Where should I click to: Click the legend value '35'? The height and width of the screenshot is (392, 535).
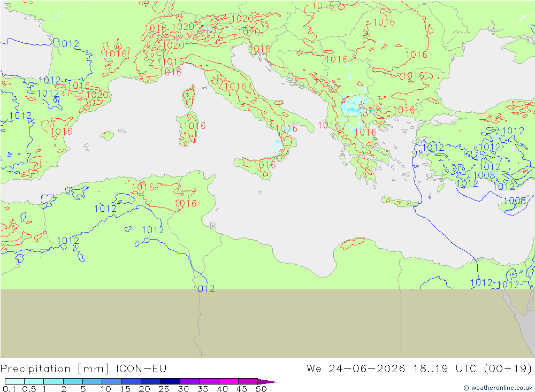coord(203,389)
